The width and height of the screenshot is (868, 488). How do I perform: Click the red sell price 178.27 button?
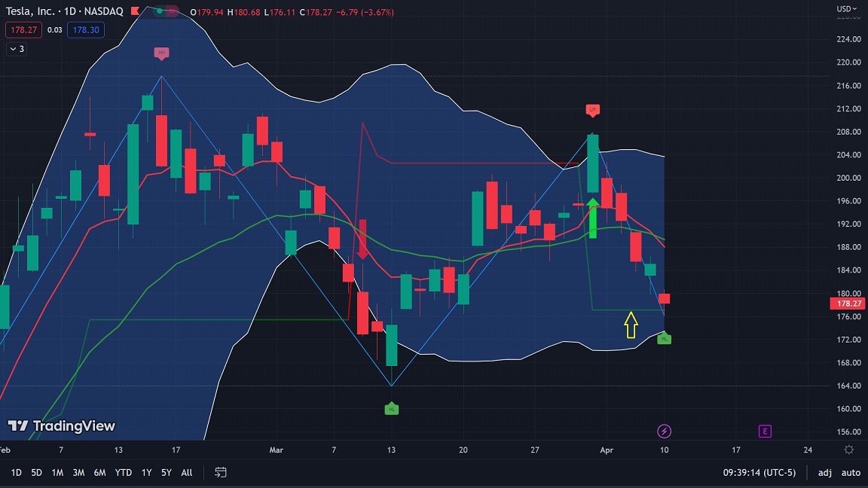tap(23, 30)
